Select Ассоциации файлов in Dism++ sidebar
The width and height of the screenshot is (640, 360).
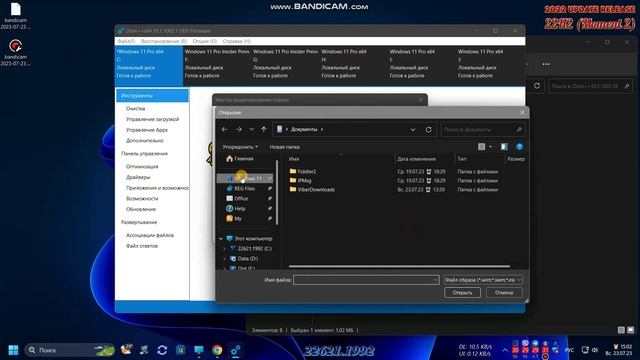[150, 235]
